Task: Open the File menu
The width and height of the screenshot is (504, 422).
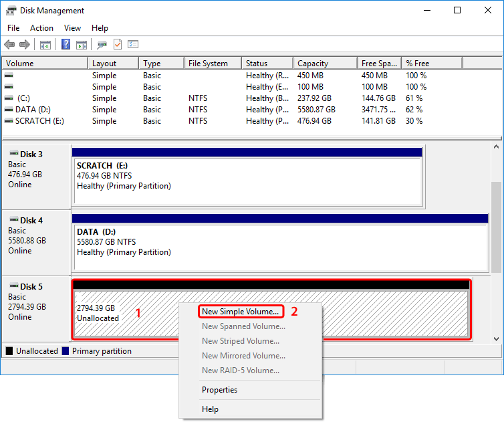Action: coord(13,28)
